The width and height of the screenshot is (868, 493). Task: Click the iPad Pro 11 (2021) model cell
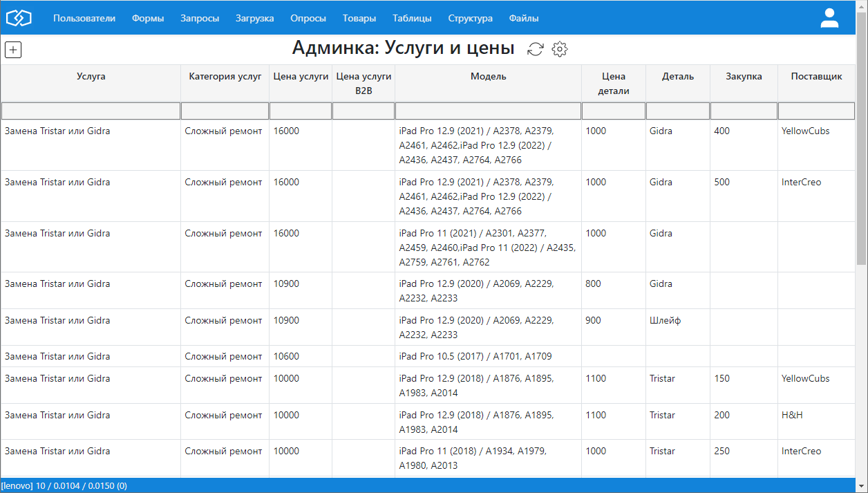pos(487,248)
